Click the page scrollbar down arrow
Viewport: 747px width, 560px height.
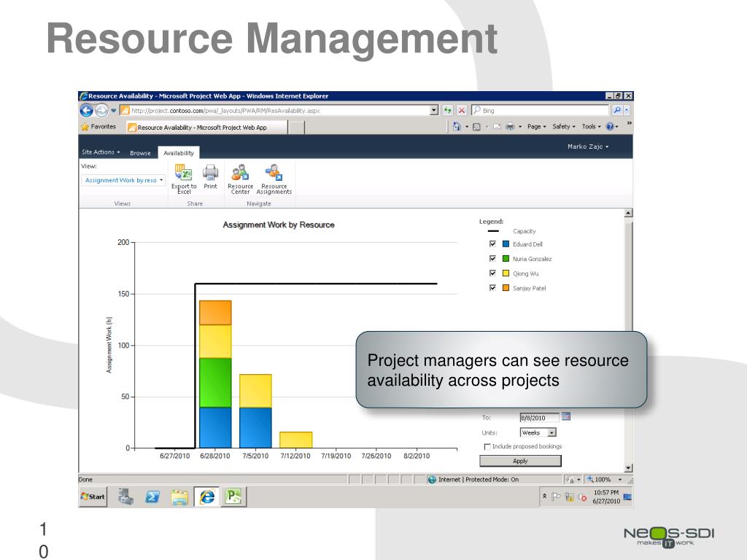(628, 468)
